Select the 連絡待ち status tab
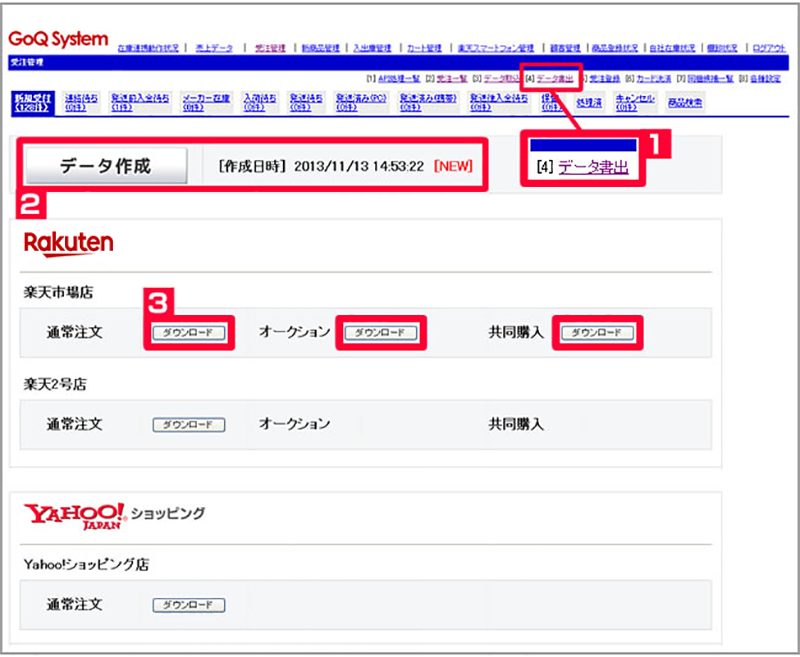800x657 pixels. click(81, 103)
